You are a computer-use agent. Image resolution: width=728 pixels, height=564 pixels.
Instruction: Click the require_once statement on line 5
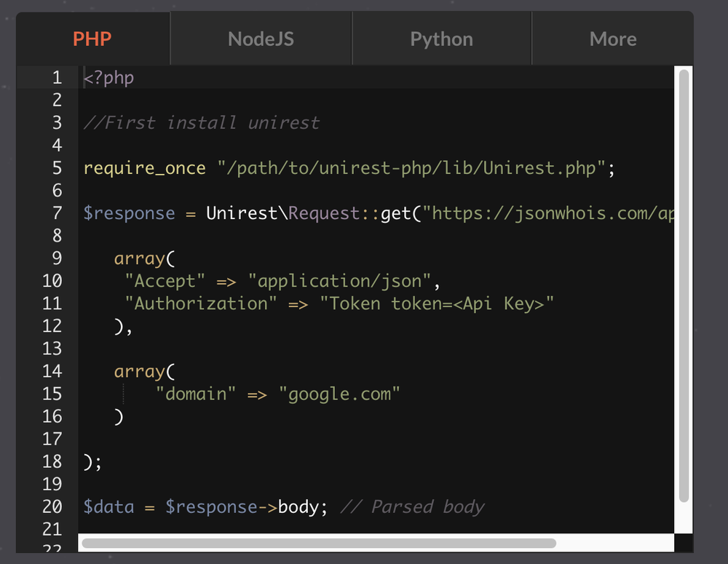144,167
